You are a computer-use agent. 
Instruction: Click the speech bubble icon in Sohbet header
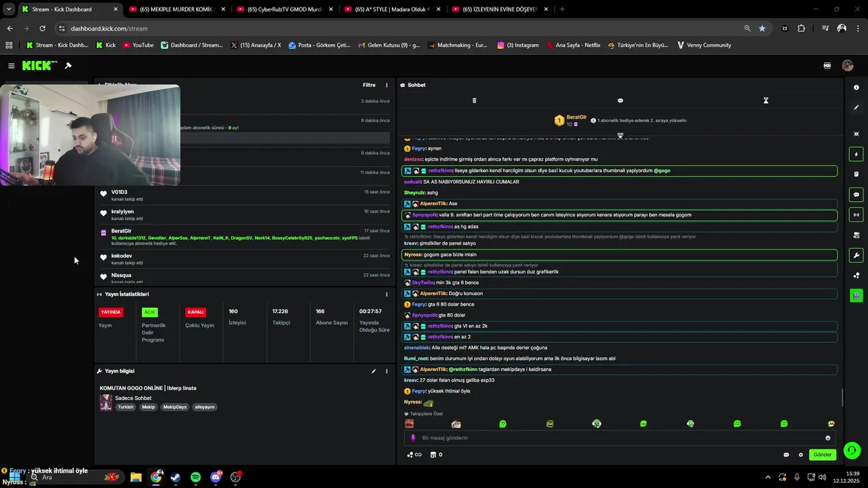pyautogui.click(x=620, y=100)
